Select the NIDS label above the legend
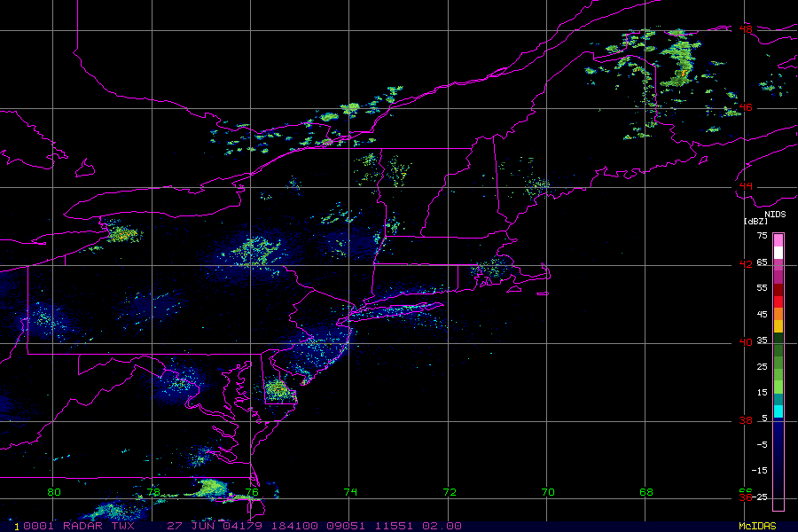 tap(775, 215)
